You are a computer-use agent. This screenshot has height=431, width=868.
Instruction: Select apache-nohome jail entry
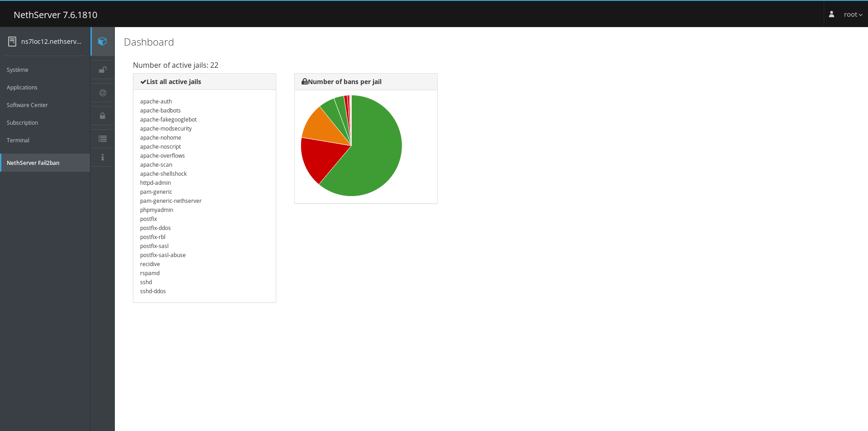coord(160,138)
